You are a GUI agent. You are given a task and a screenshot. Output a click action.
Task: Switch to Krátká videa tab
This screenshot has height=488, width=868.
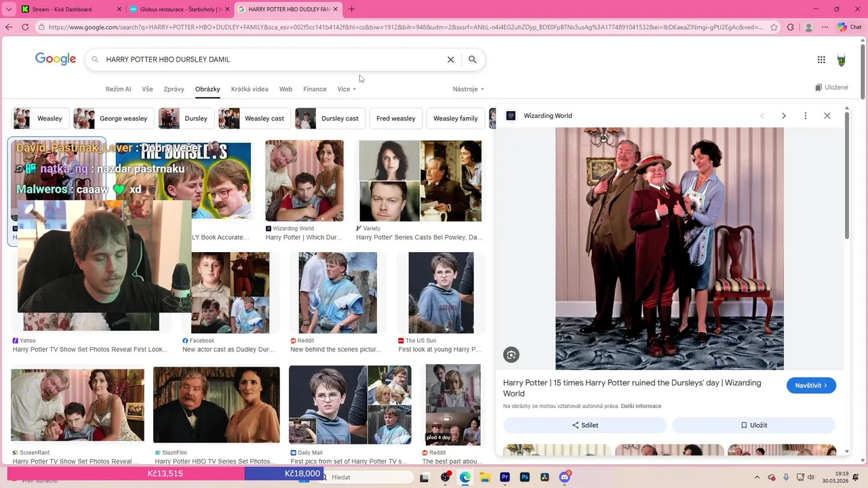(x=250, y=89)
